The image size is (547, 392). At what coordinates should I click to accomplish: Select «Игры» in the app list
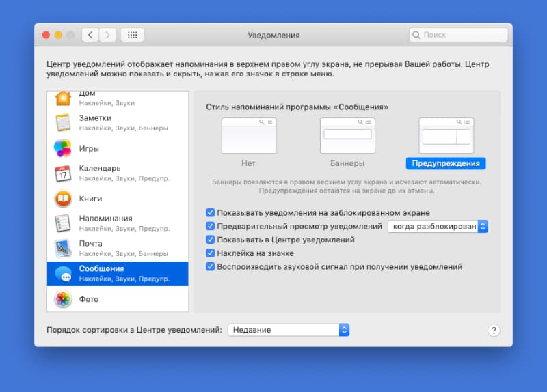118,148
